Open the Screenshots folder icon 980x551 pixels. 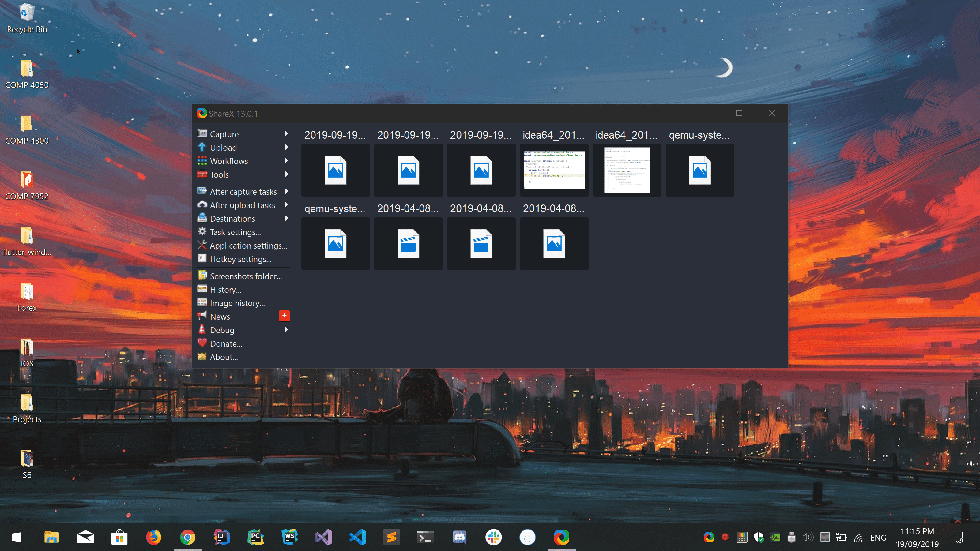point(202,276)
